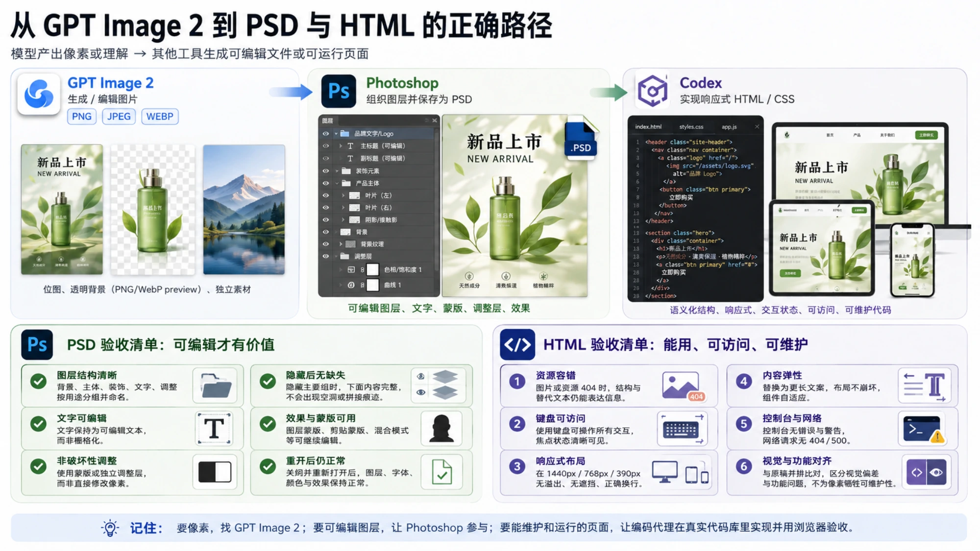Click the blue .PSD file icon
This screenshot has height=551, width=980.
tap(581, 139)
